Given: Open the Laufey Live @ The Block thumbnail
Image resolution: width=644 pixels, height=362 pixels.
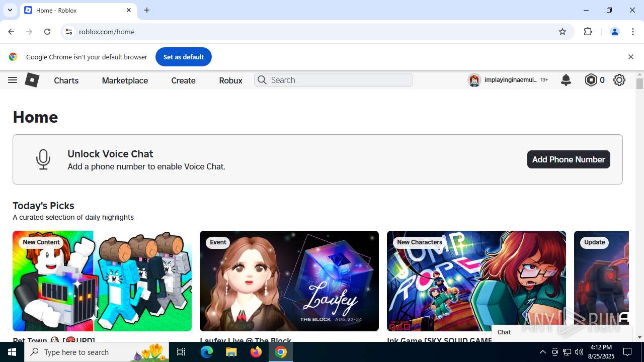Looking at the screenshot, I should (289, 281).
